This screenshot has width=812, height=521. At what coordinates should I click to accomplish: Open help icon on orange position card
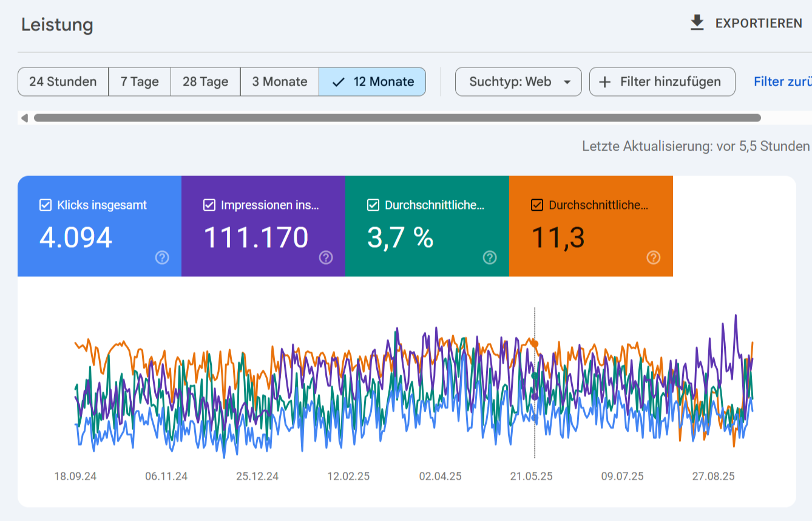(x=654, y=257)
